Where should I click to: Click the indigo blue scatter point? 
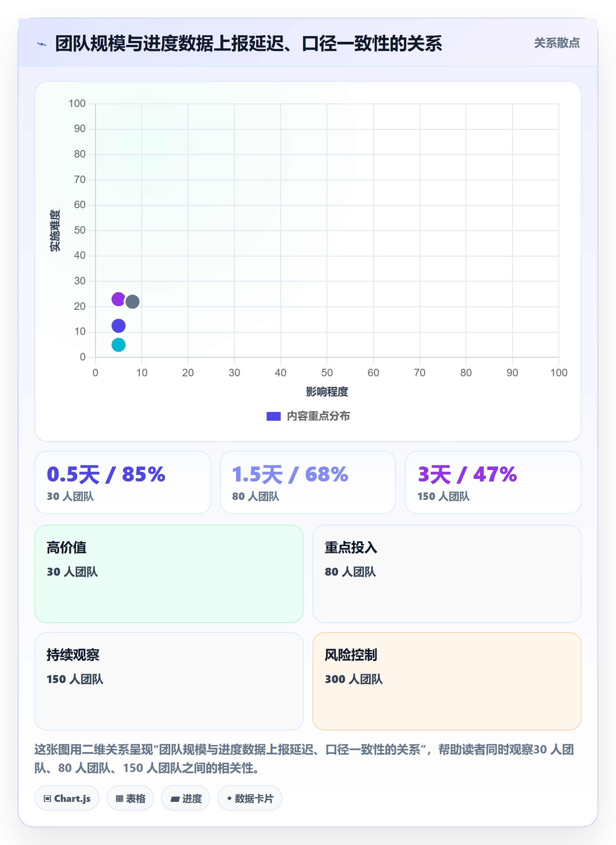pos(118,326)
